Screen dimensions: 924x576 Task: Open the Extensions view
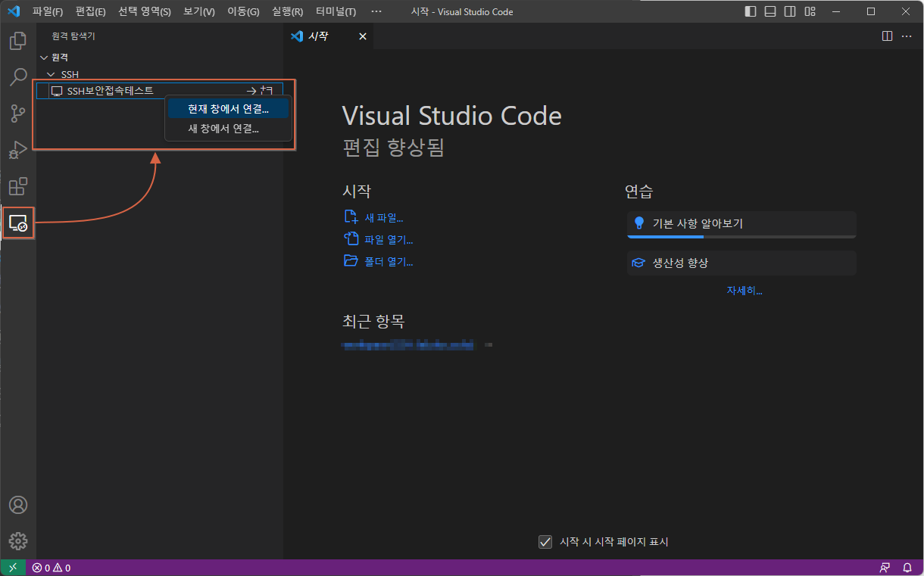18,186
